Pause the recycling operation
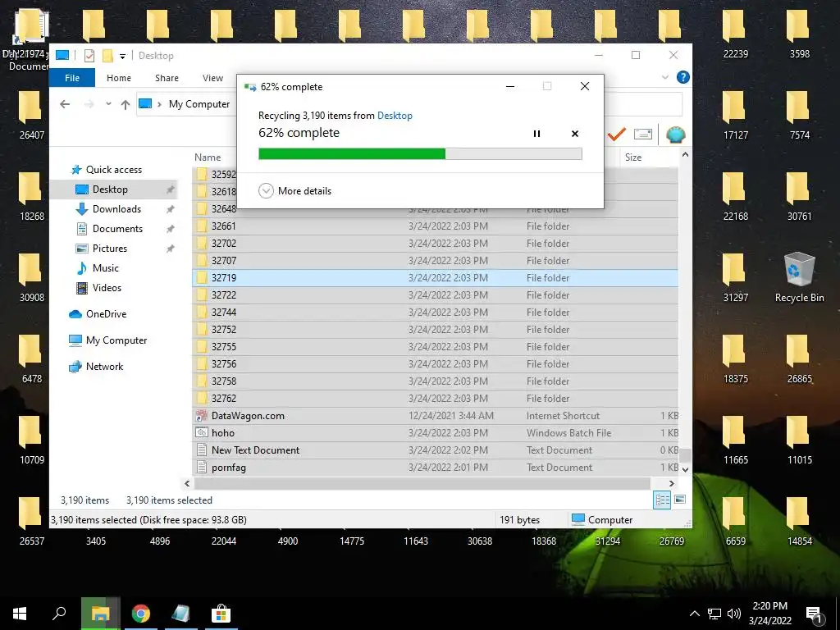Viewport: 840px width, 630px height. click(x=536, y=134)
